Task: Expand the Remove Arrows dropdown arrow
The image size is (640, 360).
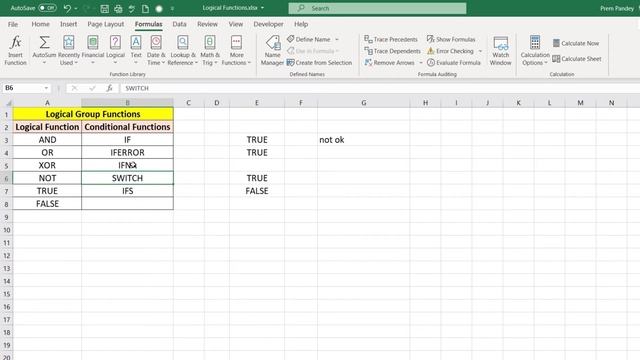Action: (x=421, y=63)
